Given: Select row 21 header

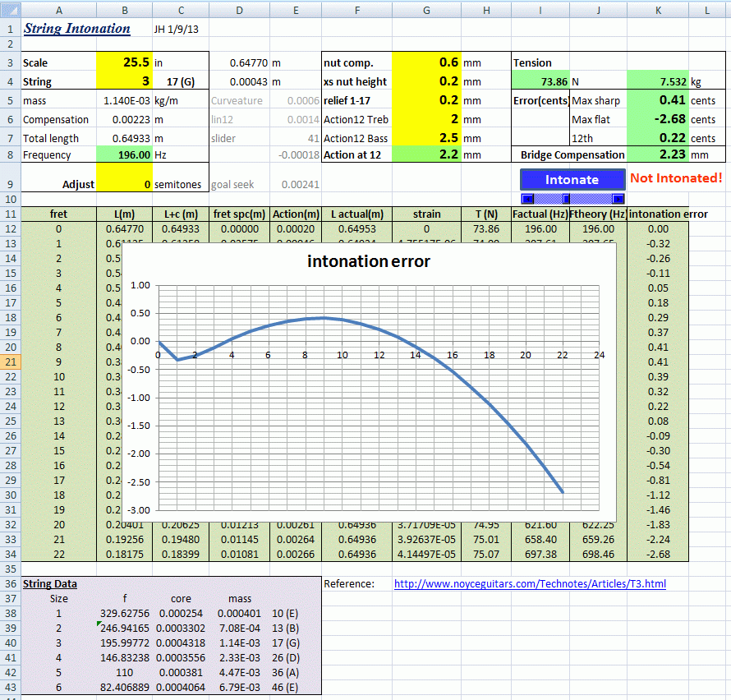Looking at the screenshot, I should click(x=10, y=362).
